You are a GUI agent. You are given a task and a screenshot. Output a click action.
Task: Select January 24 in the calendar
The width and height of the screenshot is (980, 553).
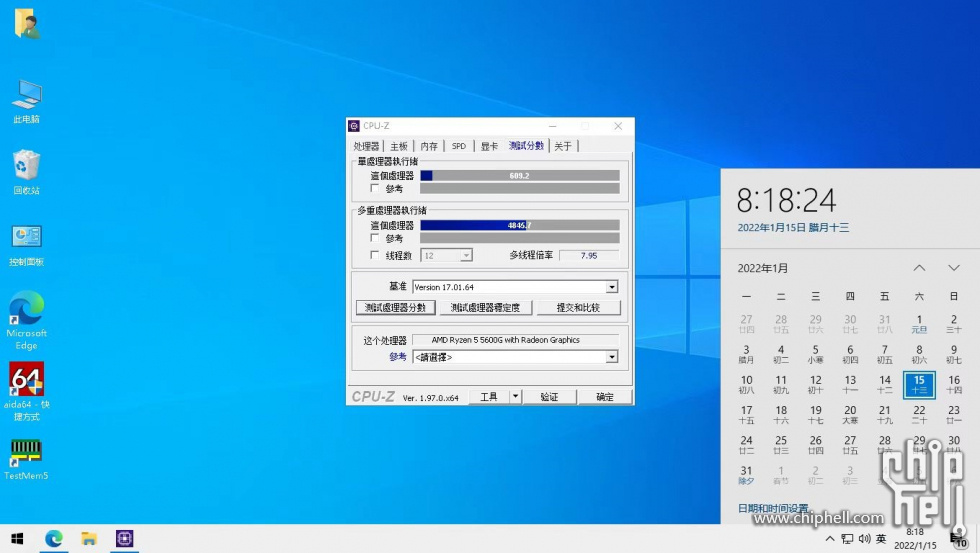click(x=746, y=444)
